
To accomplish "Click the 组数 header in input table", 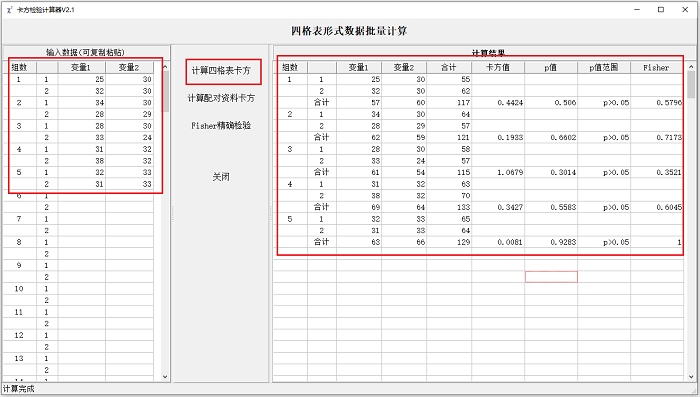I will pyautogui.click(x=20, y=67).
